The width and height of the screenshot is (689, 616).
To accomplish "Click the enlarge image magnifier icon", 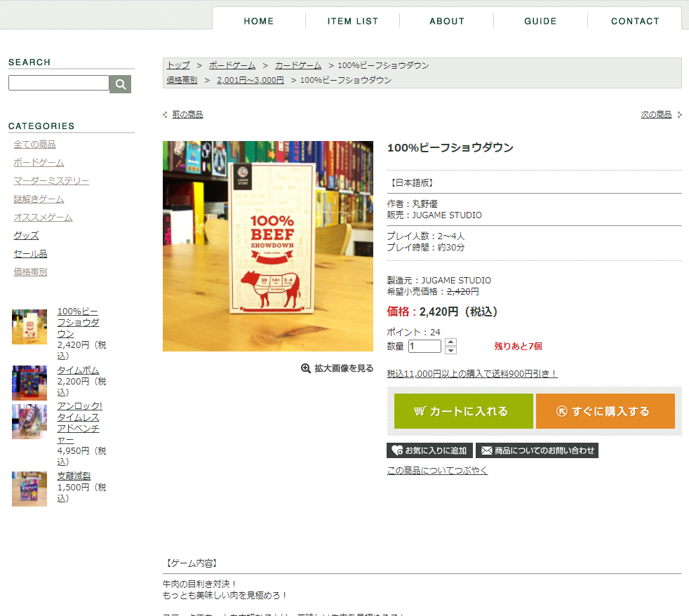I will [x=306, y=368].
